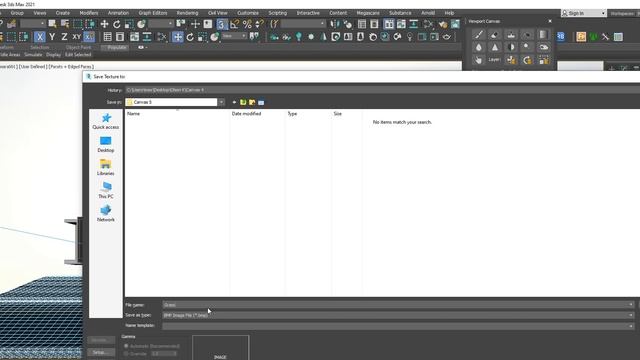Click the Setup button in dialog
Image resolution: width=640 pixels, height=360 pixels.
click(x=101, y=352)
